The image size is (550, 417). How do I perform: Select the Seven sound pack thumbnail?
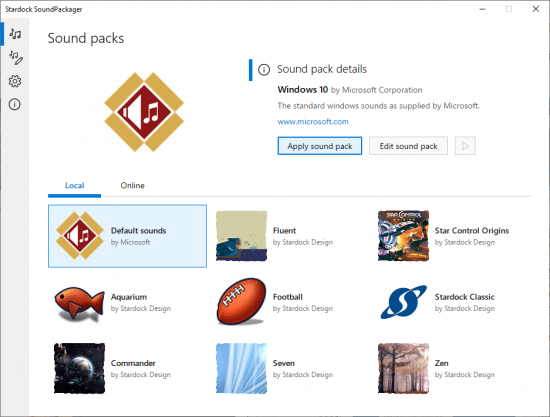pyautogui.click(x=241, y=368)
